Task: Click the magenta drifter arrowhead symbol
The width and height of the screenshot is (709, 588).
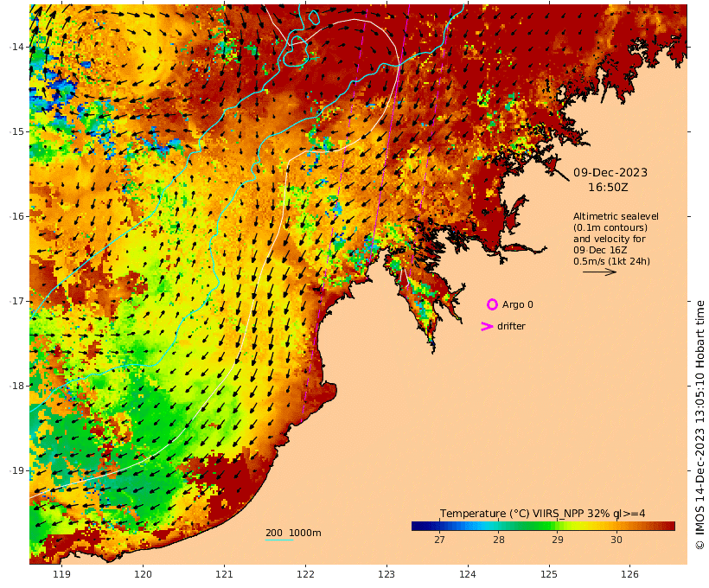Action: (x=487, y=326)
